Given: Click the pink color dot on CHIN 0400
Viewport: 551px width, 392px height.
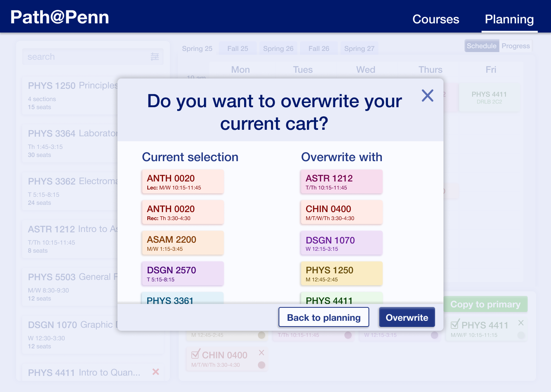Looking at the screenshot, I should (x=262, y=365).
